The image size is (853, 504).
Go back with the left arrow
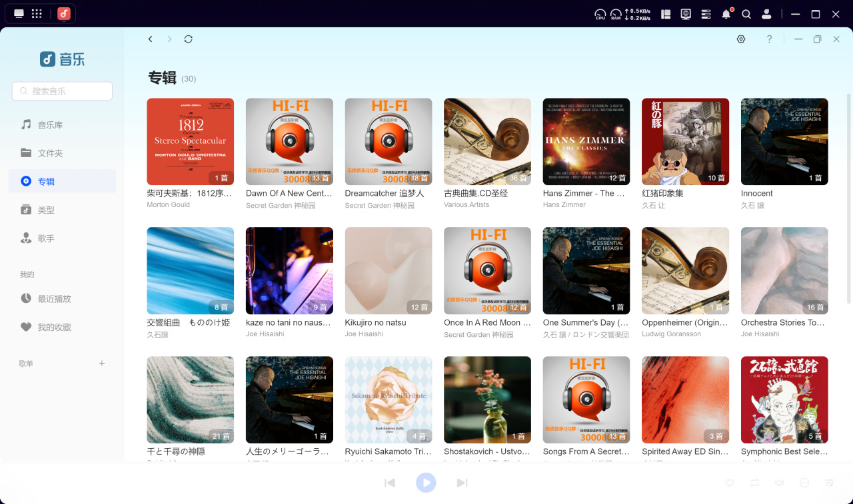point(151,39)
